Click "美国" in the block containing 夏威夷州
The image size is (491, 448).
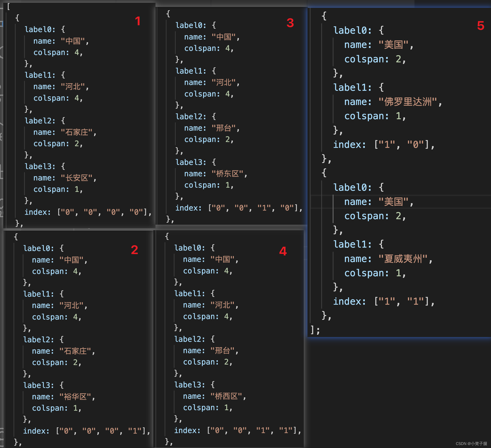coord(393,202)
